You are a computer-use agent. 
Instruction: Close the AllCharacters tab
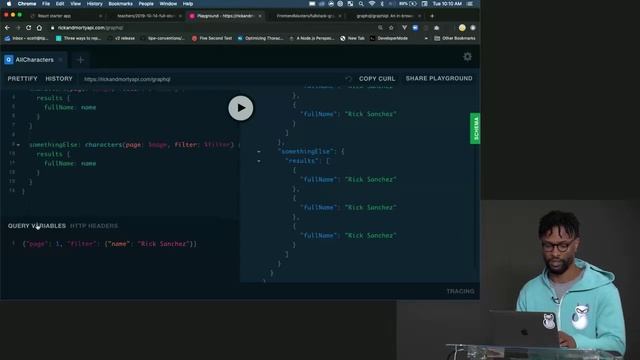point(61,60)
